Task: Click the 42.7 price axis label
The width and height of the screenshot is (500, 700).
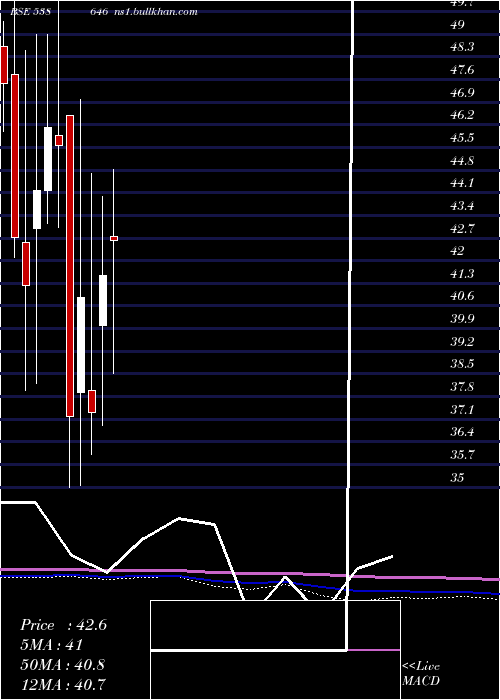Action: (462, 228)
